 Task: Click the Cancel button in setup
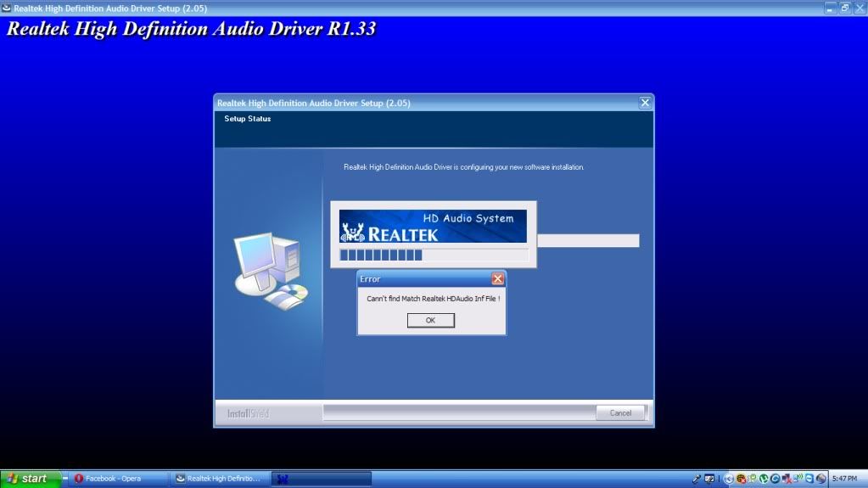click(x=620, y=412)
